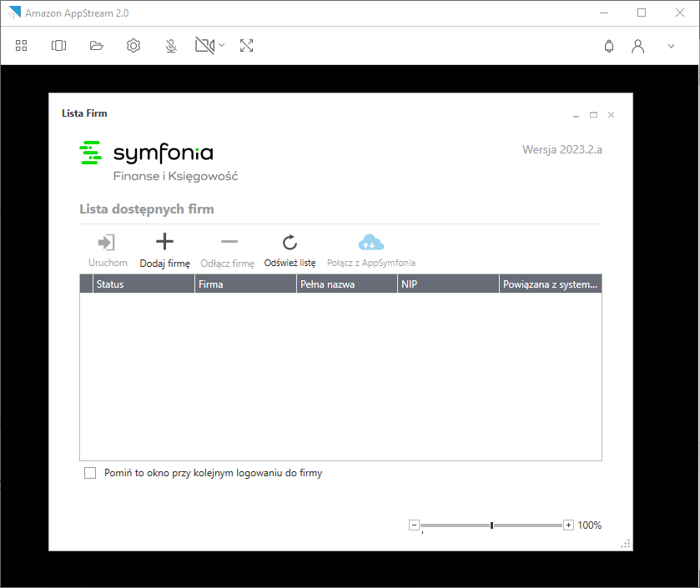Screen dimensions: 700x588
Task: Click the zoom out minus button
Action: coord(414,525)
